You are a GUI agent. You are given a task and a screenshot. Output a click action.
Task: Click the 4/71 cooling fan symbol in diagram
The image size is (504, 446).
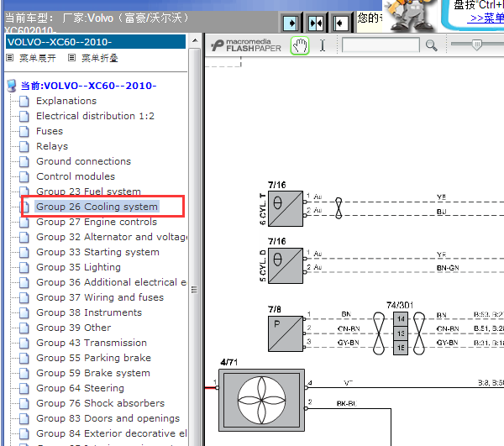pyautogui.click(x=261, y=400)
